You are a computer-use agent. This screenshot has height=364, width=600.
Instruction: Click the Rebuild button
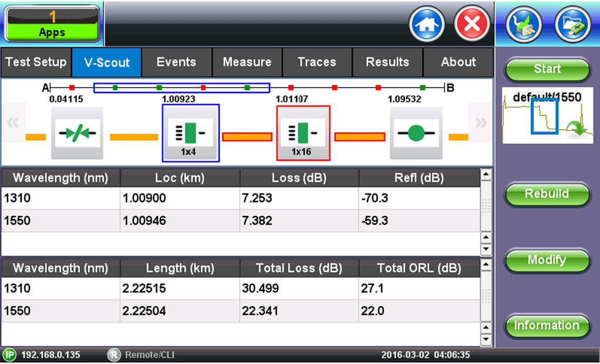[547, 194]
